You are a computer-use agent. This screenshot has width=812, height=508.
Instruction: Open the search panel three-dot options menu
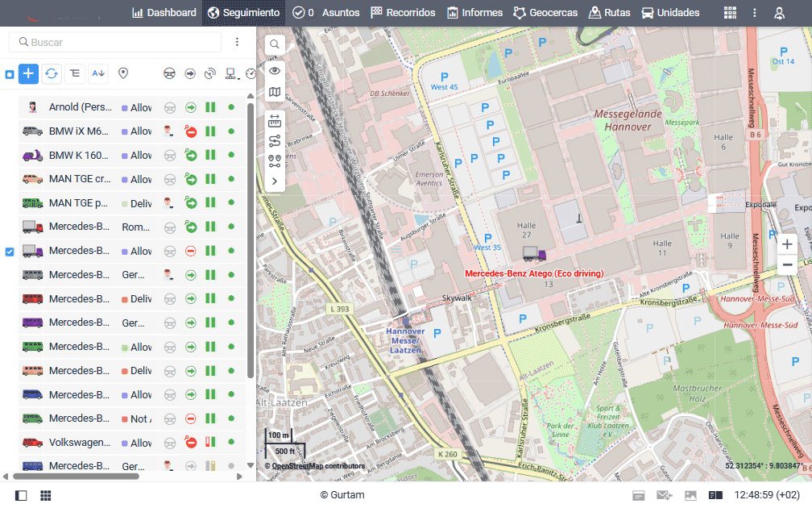tap(237, 42)
